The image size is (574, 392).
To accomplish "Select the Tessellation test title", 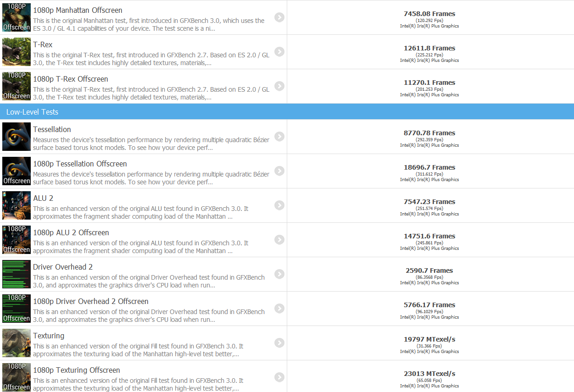I will tap(52, 129).
